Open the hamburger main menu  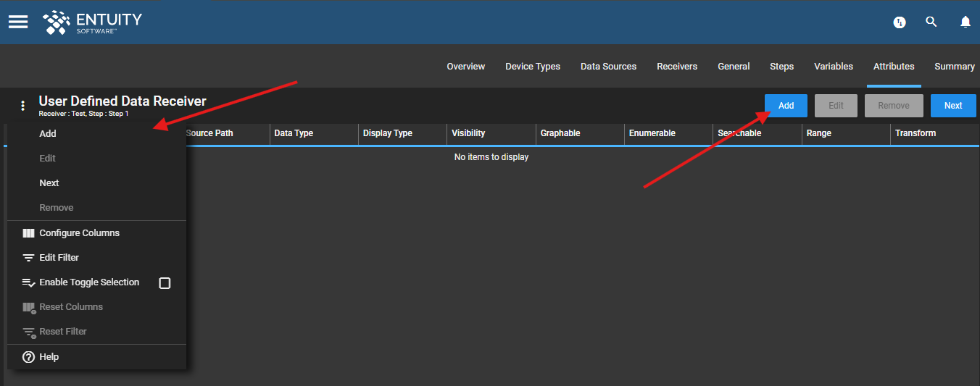[x=18, y=22]
